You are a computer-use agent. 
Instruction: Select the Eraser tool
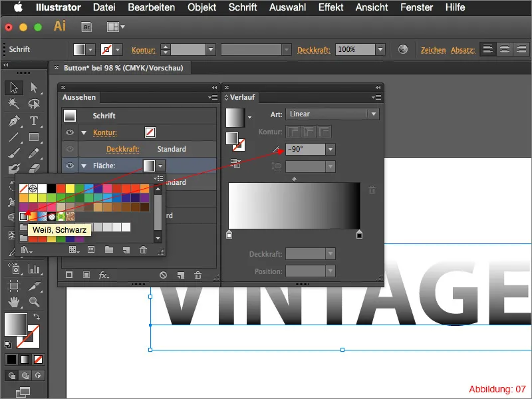click(34, 168)
